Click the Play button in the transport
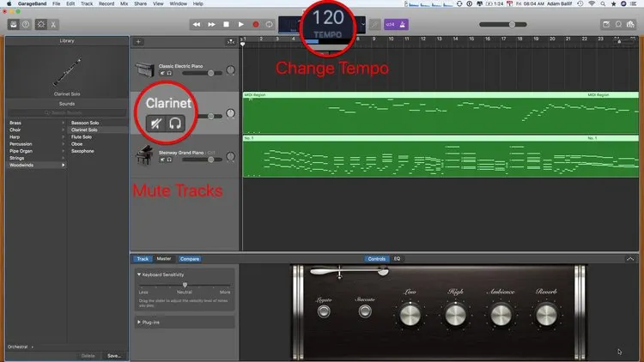Viewport: 644px width, 362px height. pos(240,24)
